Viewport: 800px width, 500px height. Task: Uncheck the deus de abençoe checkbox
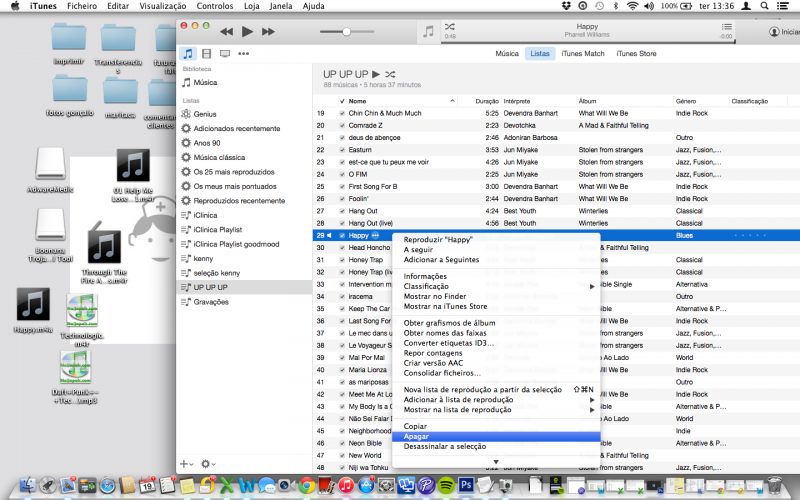click(342, 138)
